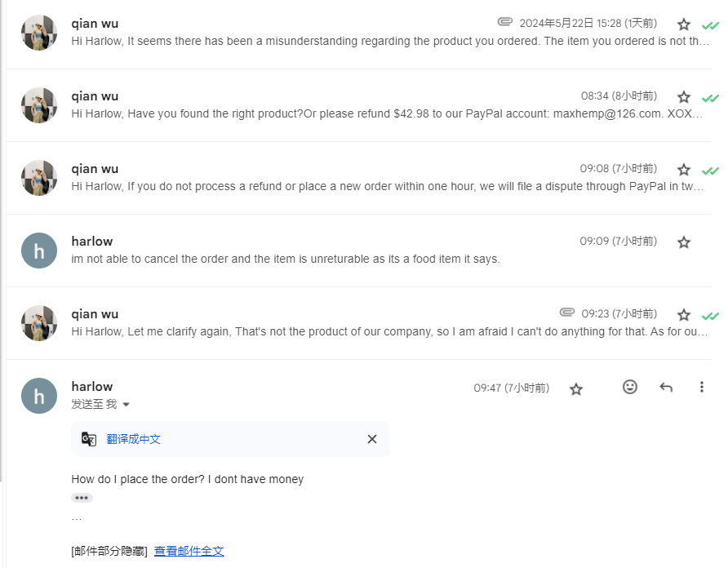The height and width of the screenshot is (568, 728).
Task: Open 查看邮件全文 to view the full email
Action: pos(188,551)
